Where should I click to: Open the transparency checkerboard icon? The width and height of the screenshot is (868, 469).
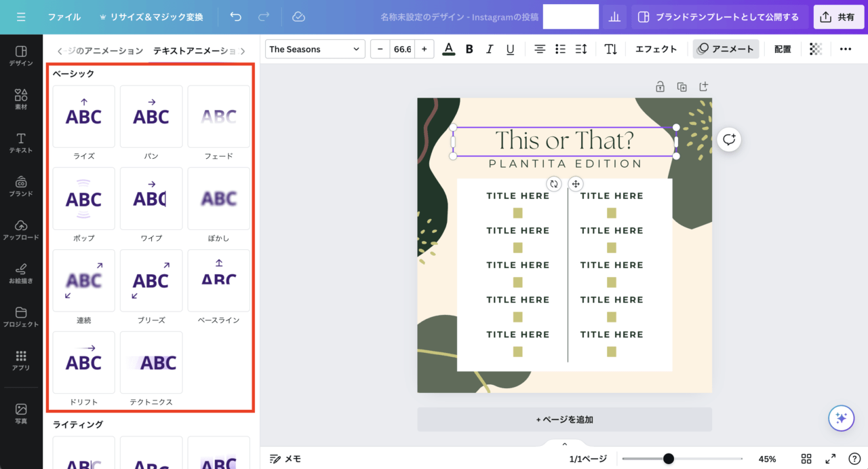click(816, 49)
